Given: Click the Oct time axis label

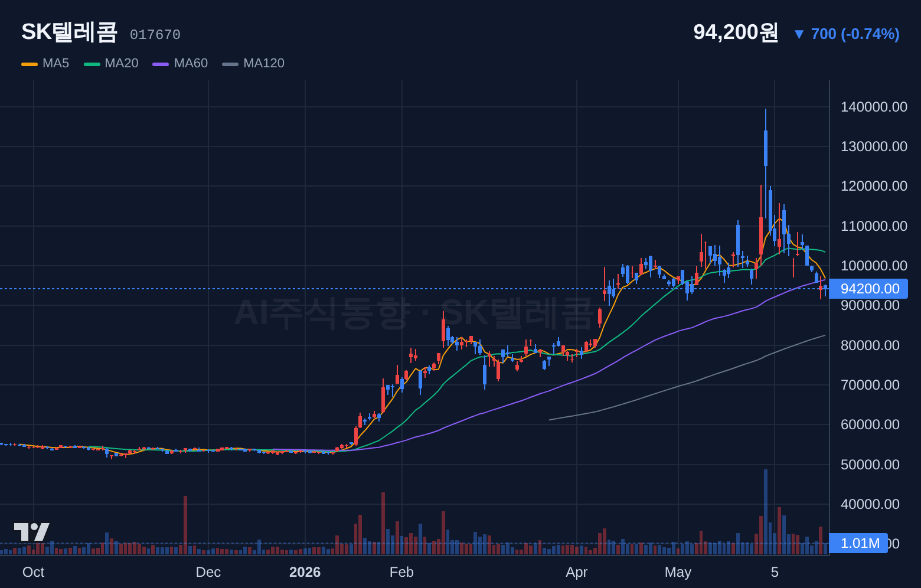Looking at the screenshot, I should [x=33, y=572].
